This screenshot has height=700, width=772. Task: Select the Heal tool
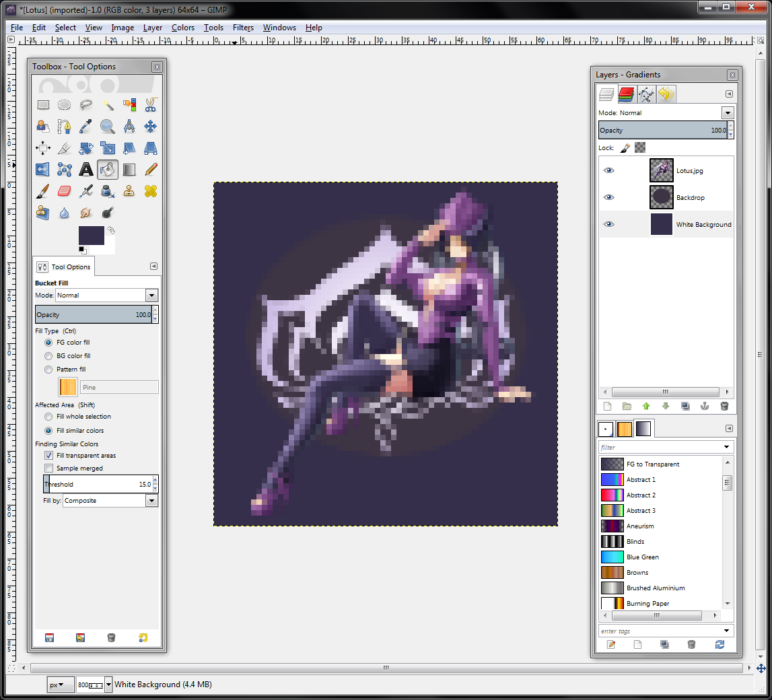(151, 192)
